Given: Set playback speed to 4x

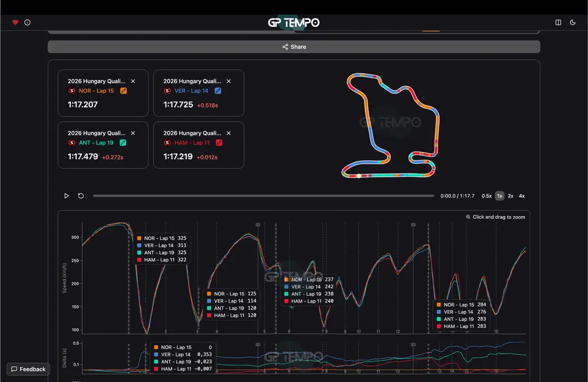Looking at the screenshot, I should pyautogui.click(x=522, y=196).
